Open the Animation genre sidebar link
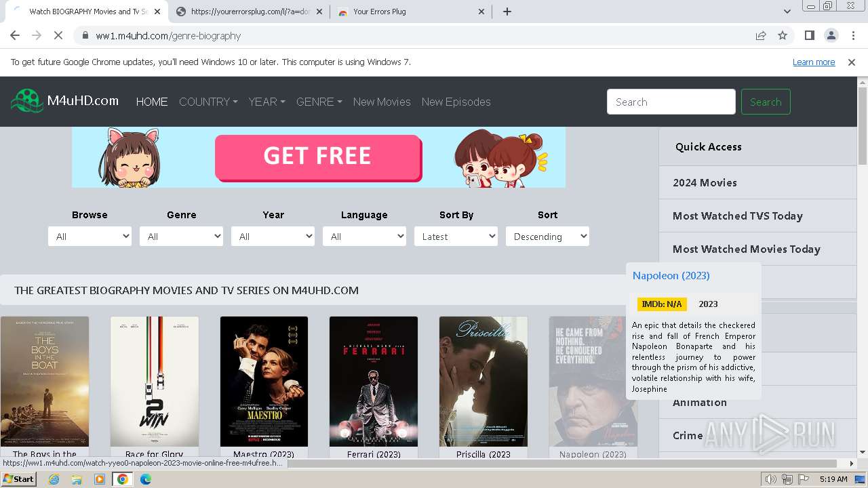The height and width of the screenshot is (488, 868). pos(700,402)
